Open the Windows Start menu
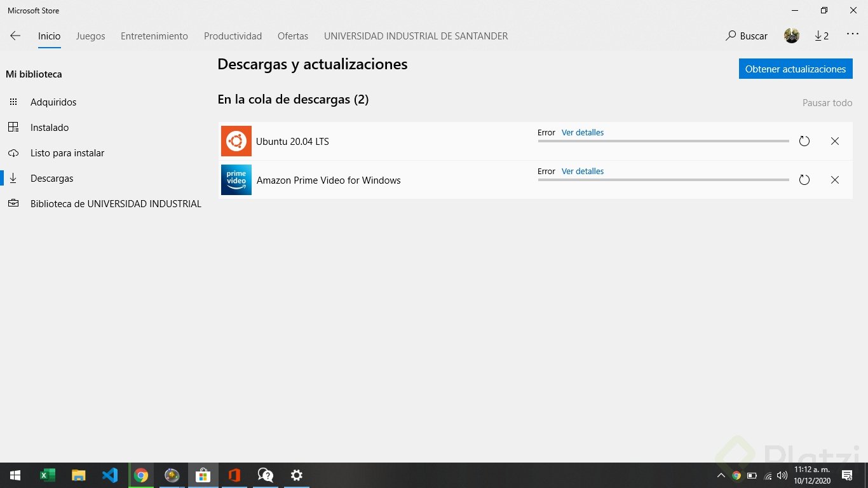The image size is (868, 488). 15,475
